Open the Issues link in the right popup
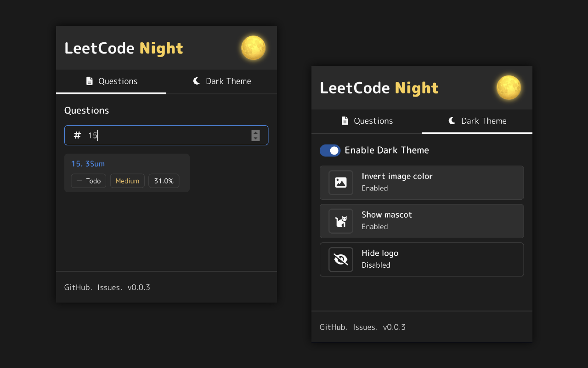 364,327
